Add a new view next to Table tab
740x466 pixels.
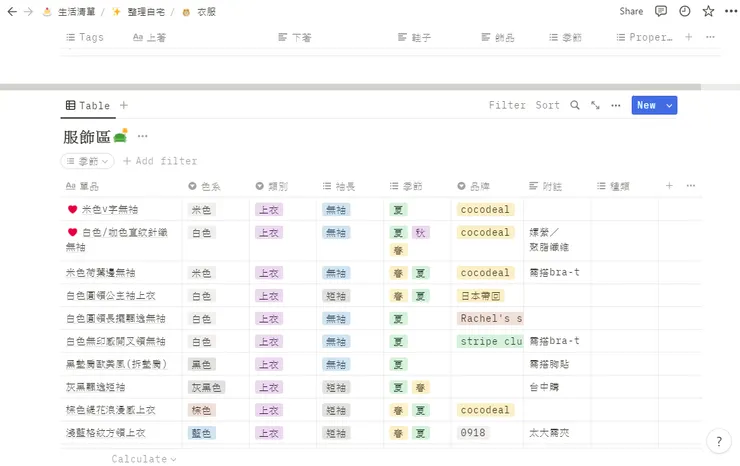click(124, 105)
